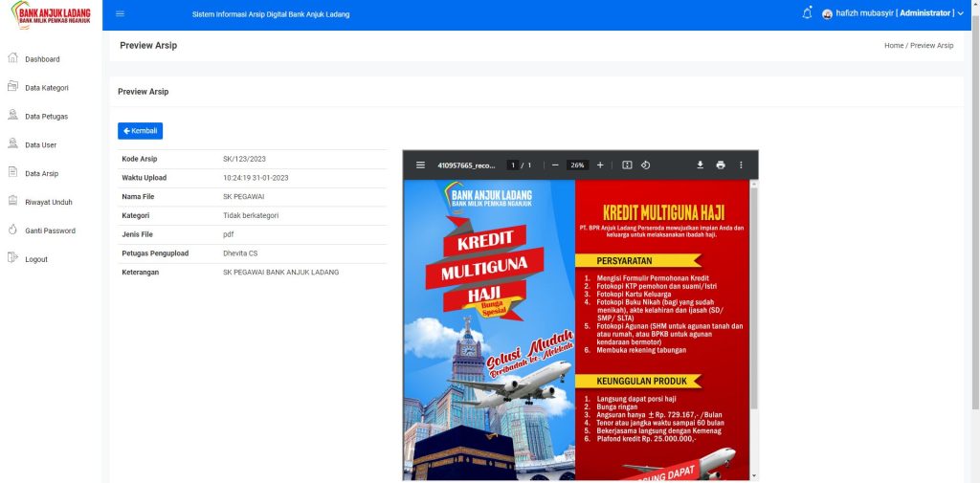The image size is (980, 483).
Task: Open the Data Petugas menu
Action: [x=46, y=117]
